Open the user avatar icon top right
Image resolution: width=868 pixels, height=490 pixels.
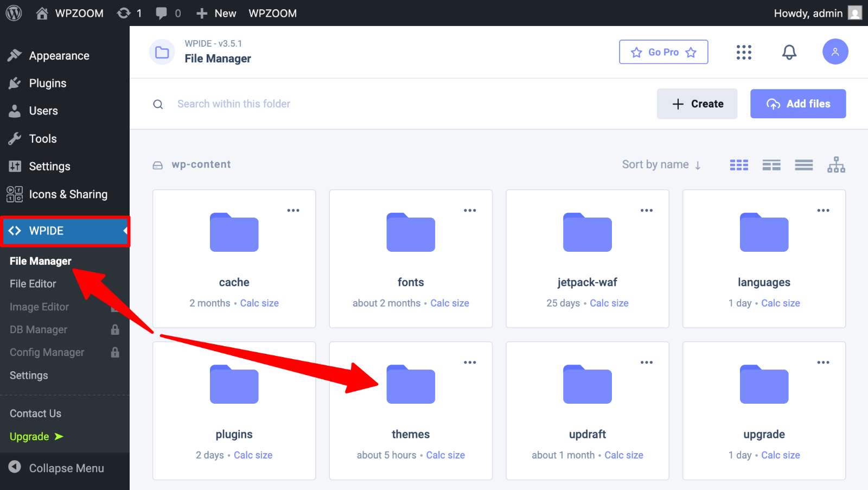coord(835,52)
